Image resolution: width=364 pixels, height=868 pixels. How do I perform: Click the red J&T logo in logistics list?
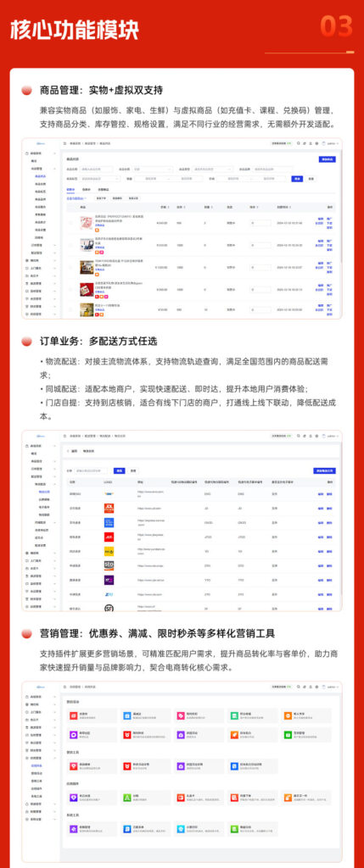coord(109,537)
